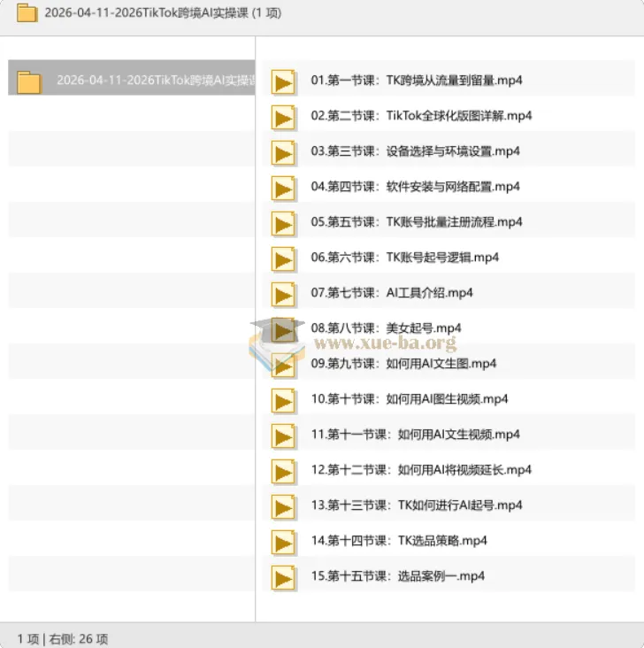Click the video icon for 05.第五节课 file

(283, 224)
